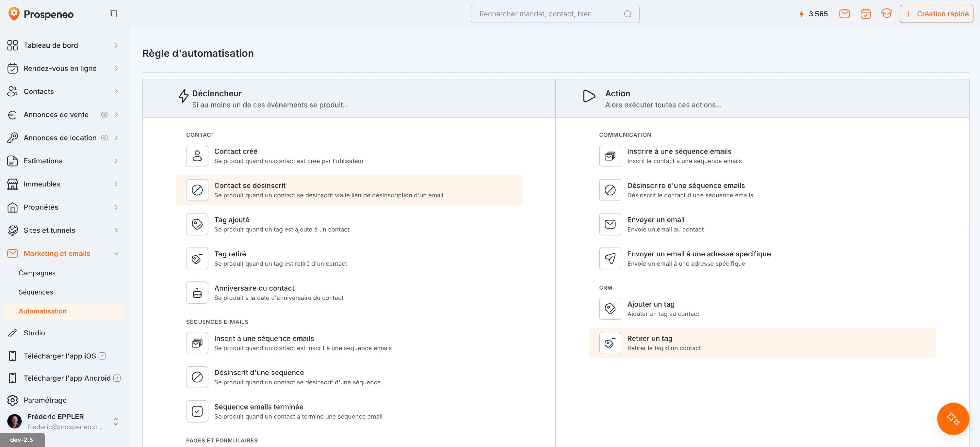Image resolution: width=980 pixels, height=447 pixels.
Task: Open Marketing et emails menu
Action: click(57, 253)
